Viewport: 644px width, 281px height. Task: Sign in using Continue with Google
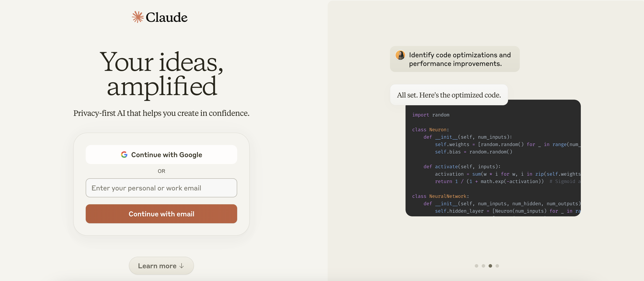tap(161, 155)
